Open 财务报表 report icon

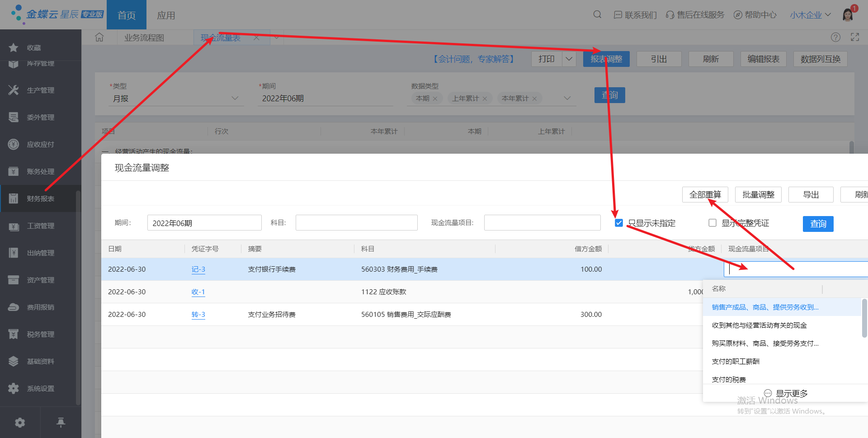pos(14,198)
